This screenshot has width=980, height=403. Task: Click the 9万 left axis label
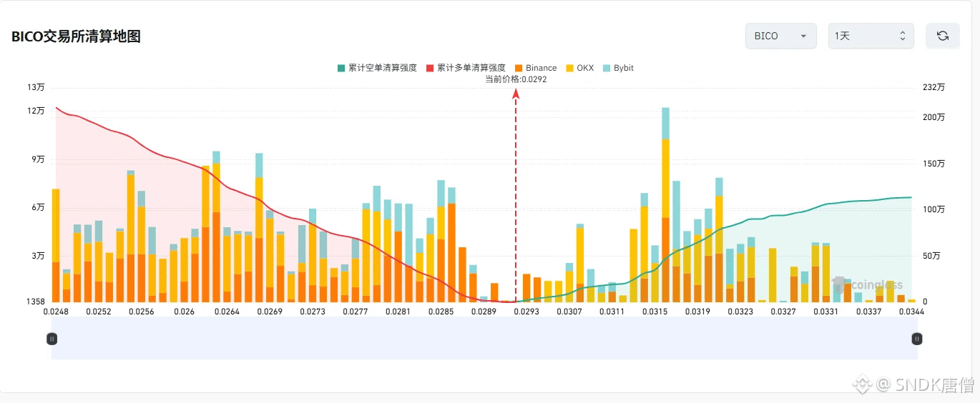[38, 159]
